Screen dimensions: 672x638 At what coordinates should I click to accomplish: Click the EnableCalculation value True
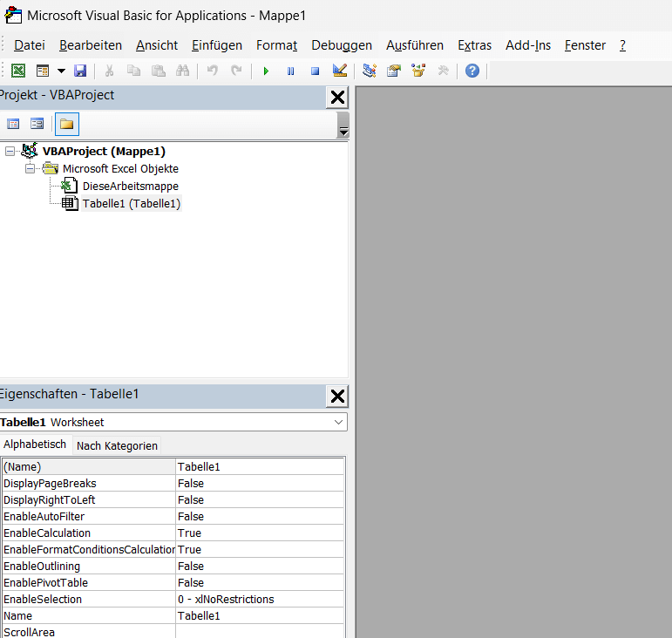tap(260, 533)
